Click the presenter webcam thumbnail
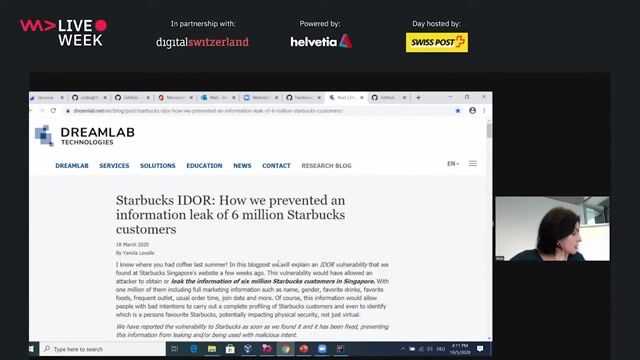This screenshot has width=640, height=360. pyautogui.click(x=553, y=229)
